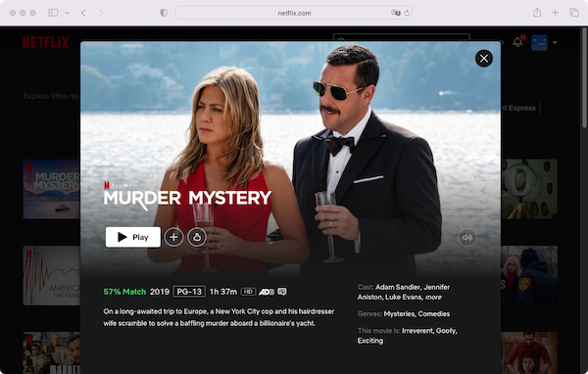Toggle trailer audio mute button

466,237
